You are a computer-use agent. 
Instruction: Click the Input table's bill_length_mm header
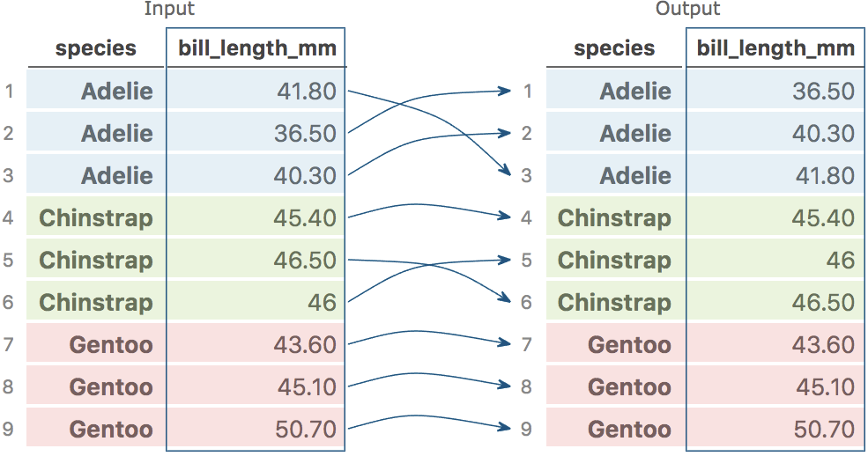pyautogui.click(x=257, y=48)
